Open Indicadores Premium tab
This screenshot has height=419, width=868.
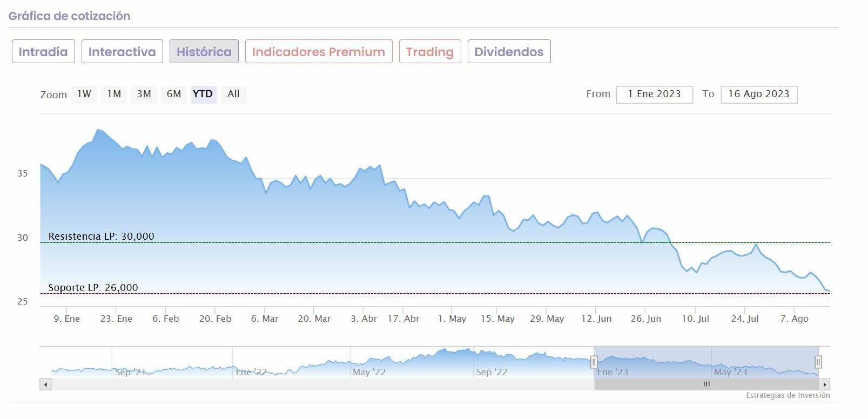point(319,52)
